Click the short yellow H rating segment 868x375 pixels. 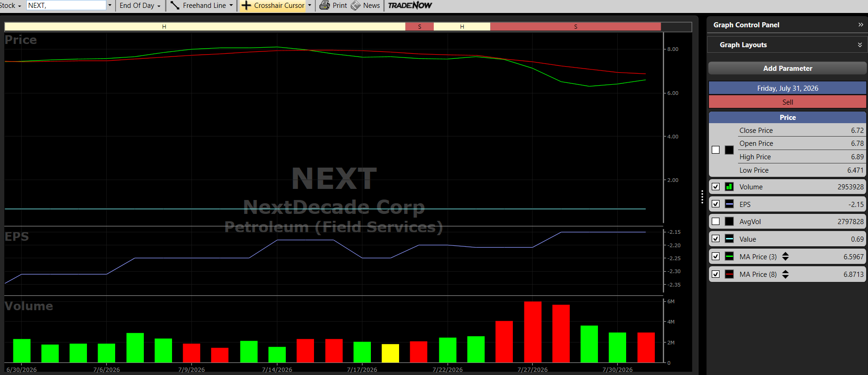pyautogui.click(x=462, y=26)
